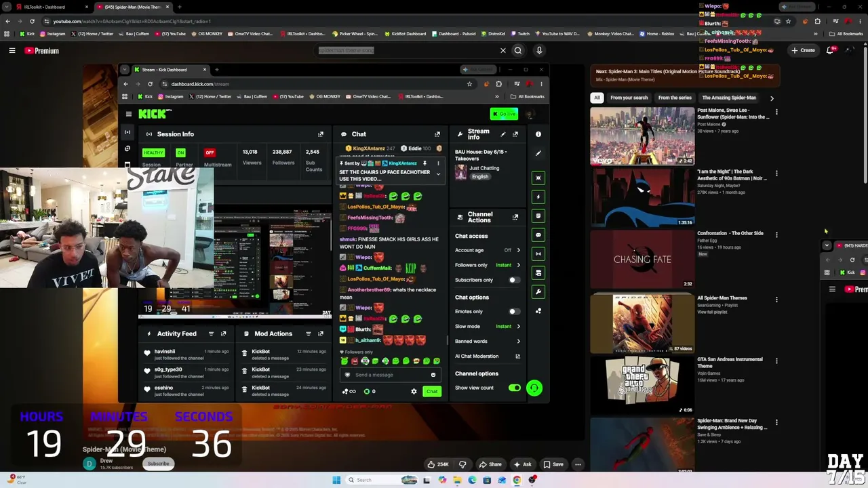Open I am the Night Batman thumbnail
868x488 pixels.
642,197
